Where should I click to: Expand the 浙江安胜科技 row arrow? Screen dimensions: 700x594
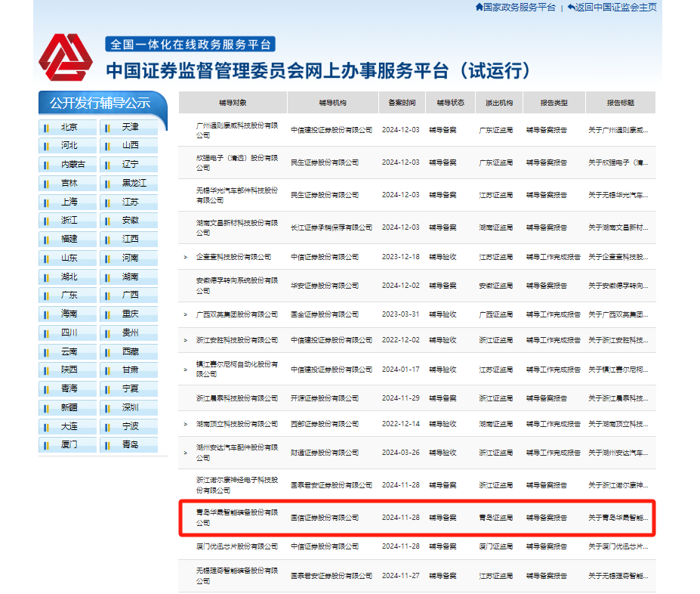[185, 340]
